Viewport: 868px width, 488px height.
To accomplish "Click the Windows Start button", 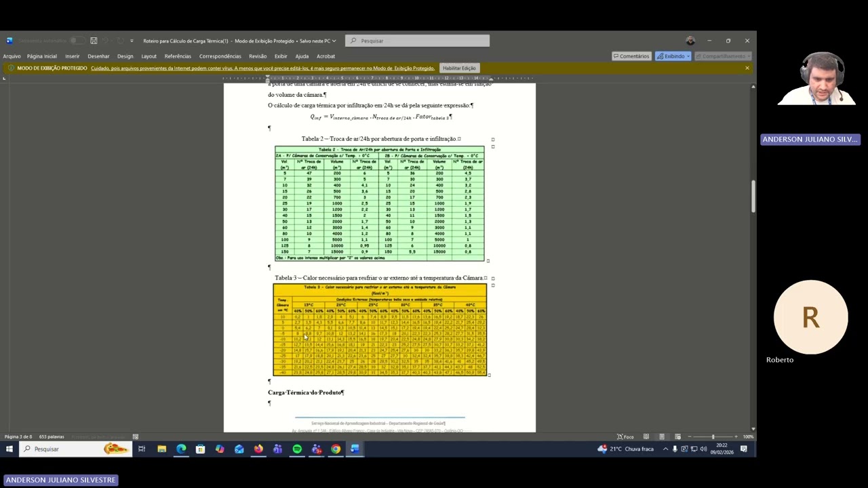I will tap(9, 449).
